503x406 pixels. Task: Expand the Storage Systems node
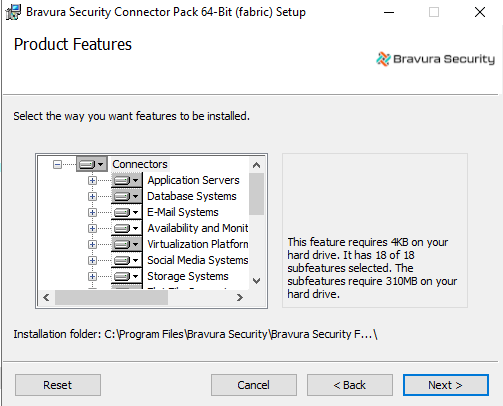tap(92, 276)
